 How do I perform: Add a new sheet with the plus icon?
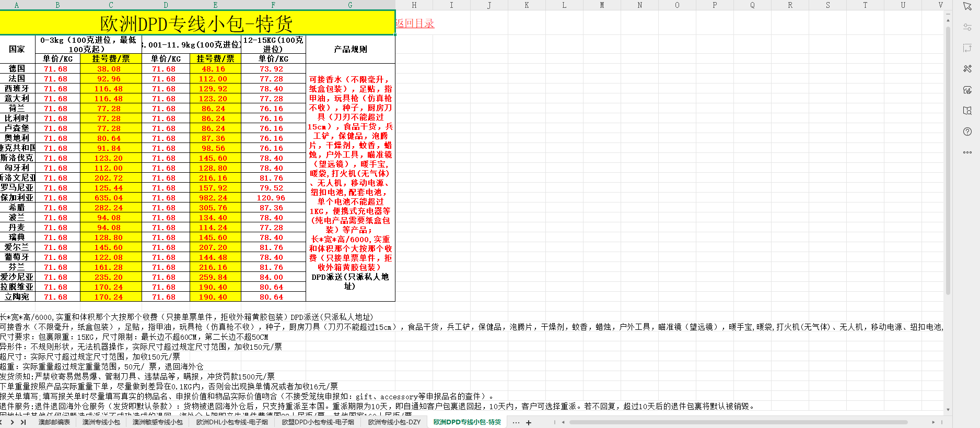click(529, 423)
